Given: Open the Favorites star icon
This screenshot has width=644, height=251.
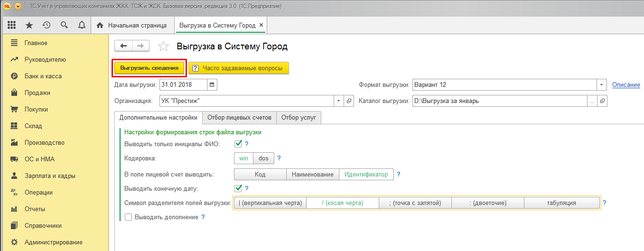Looking at the screenshot, I should pos(29,25).
